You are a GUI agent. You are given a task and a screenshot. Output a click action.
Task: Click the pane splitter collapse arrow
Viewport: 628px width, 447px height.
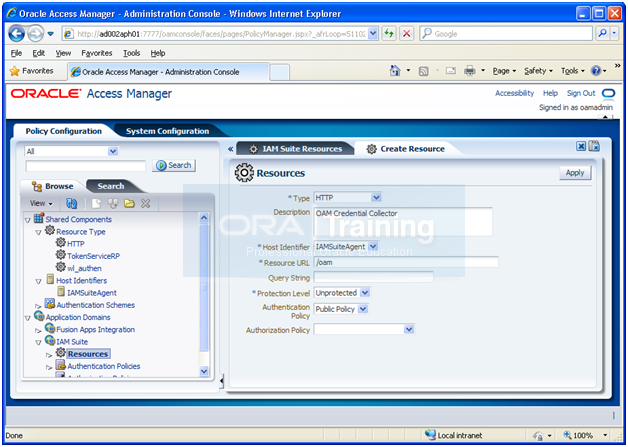221,381
